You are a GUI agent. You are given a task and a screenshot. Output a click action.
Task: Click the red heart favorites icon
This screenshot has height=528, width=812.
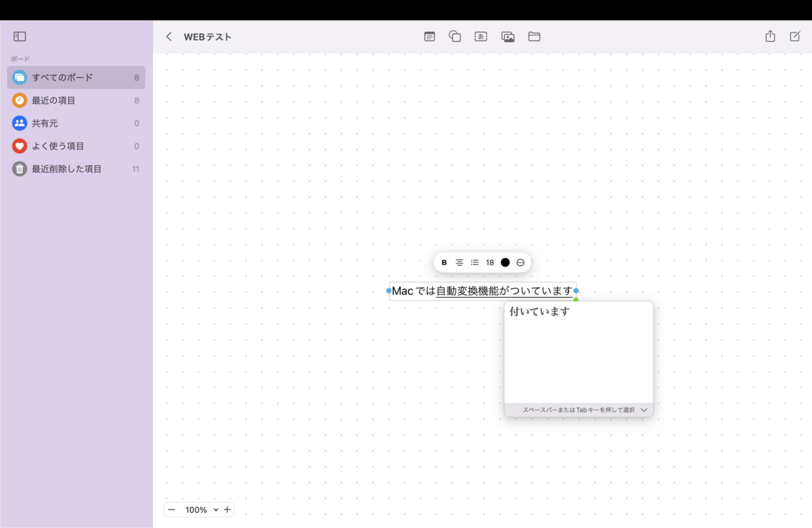click(20, 146)
